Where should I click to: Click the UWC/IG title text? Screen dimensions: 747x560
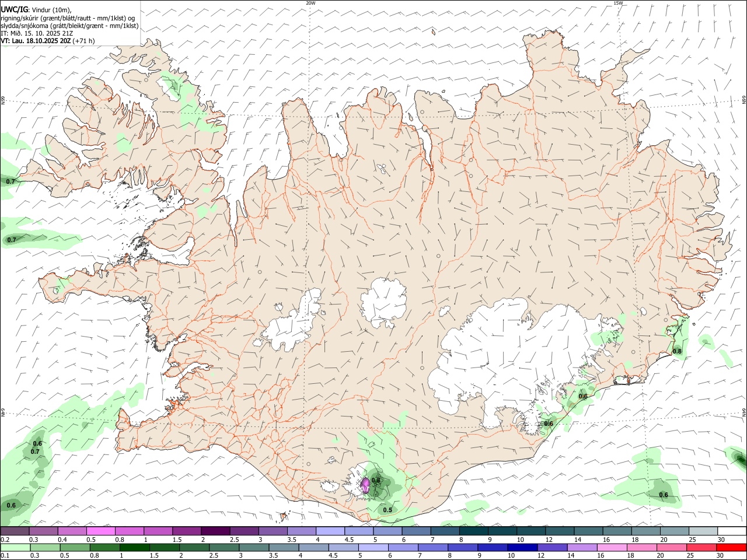coord(13,9)
